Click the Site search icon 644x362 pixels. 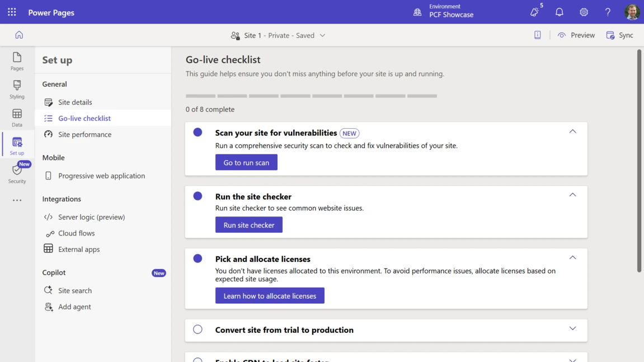click(49, 290)
